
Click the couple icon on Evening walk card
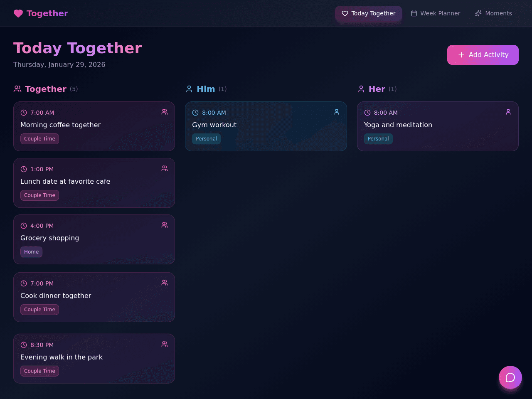[x=165, y=344]
